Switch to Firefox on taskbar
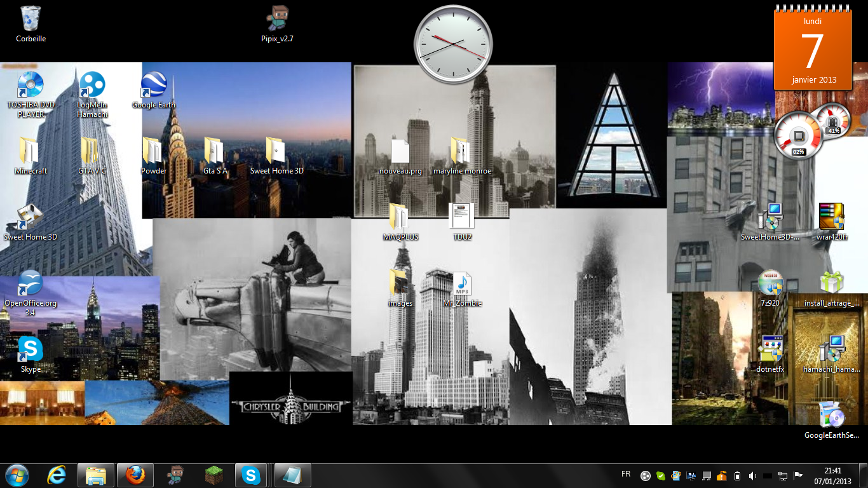The height and width of the screenshot is (488, 868). 135,475
